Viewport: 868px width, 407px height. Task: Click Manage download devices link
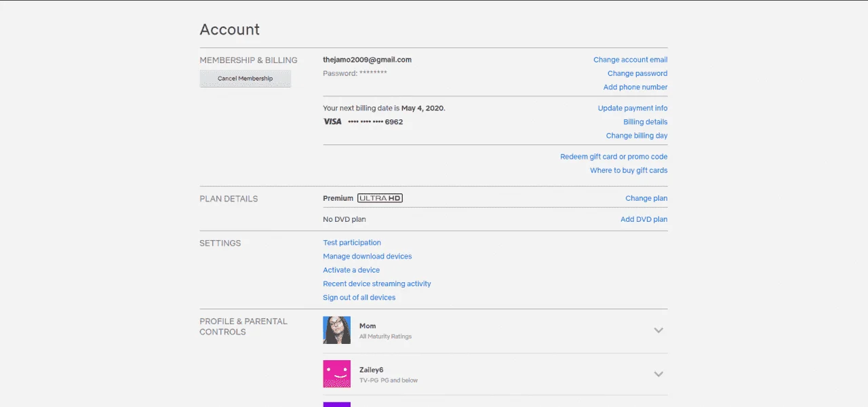368,256
